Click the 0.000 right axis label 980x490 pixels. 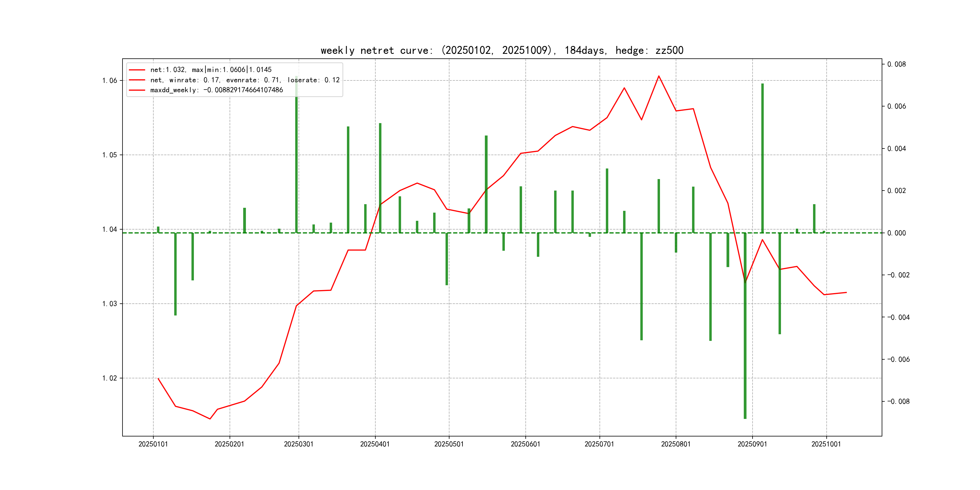pos(896,233)
